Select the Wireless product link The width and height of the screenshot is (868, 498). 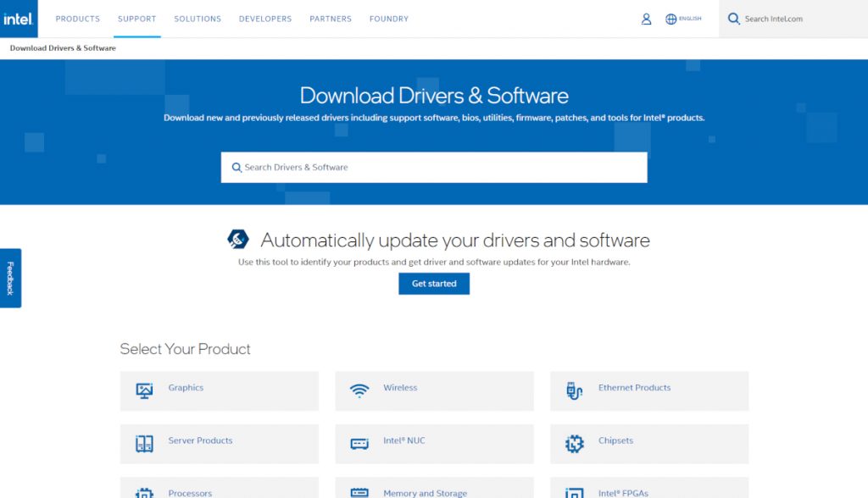click(400, 387)
